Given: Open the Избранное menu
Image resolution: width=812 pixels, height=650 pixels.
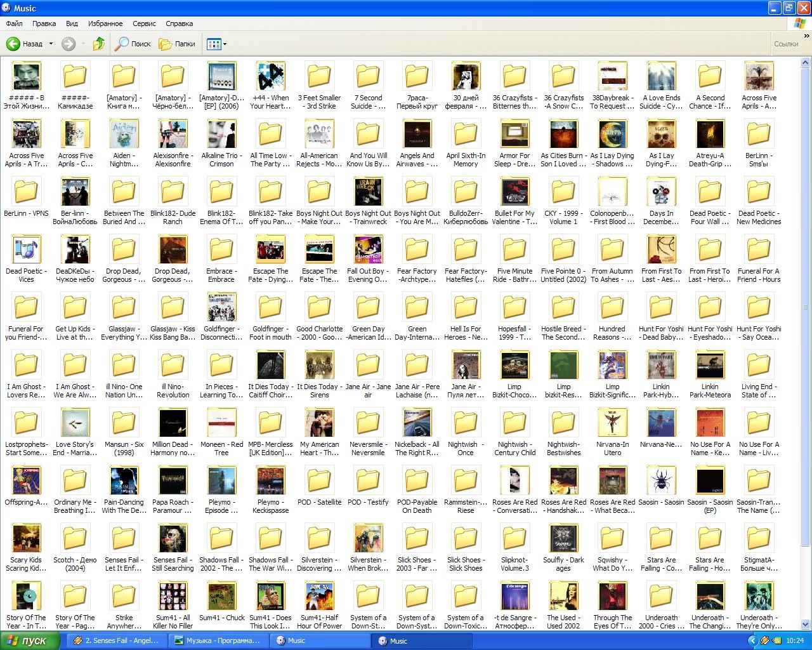Looking at the screenshot, I should [x=105, y=23].
